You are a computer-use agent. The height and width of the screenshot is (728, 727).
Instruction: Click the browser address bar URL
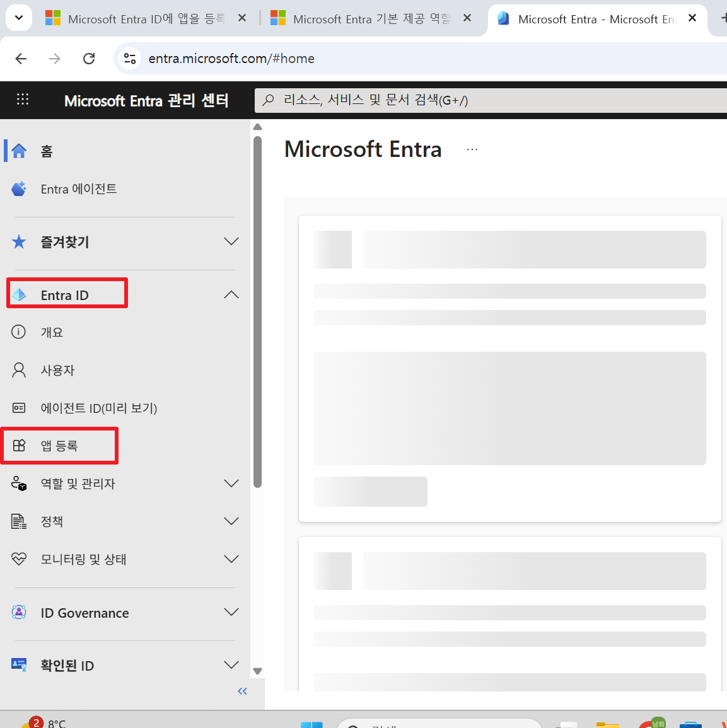[231, 59]
